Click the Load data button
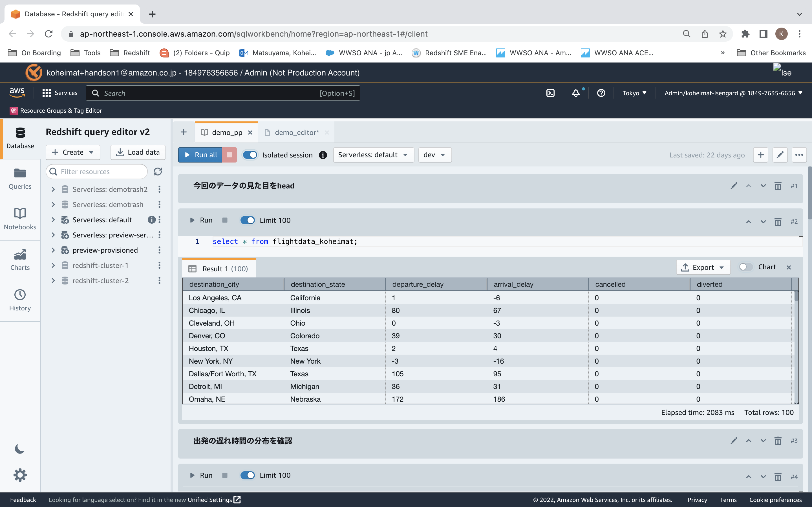This screenshot has height=507, width=812. pyautogui.click(x=138, y=152)
